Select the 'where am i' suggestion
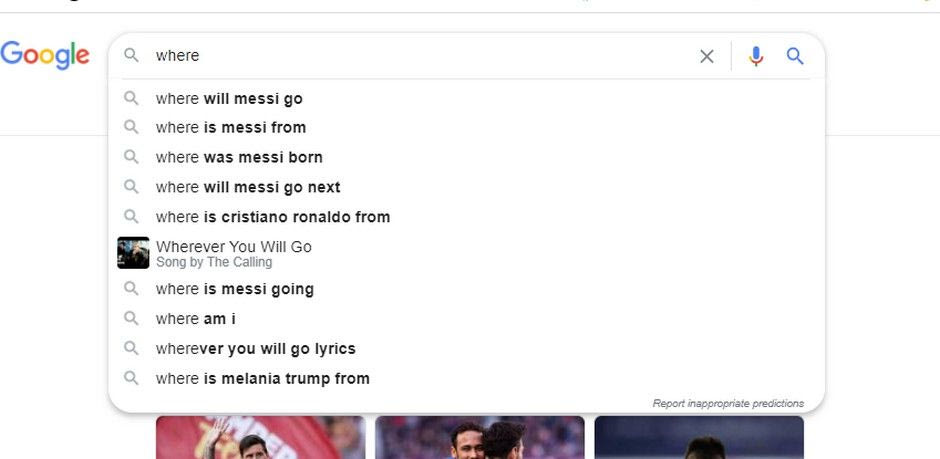The width and height of the screenshot is (940, 459). [x=196, y=319]
